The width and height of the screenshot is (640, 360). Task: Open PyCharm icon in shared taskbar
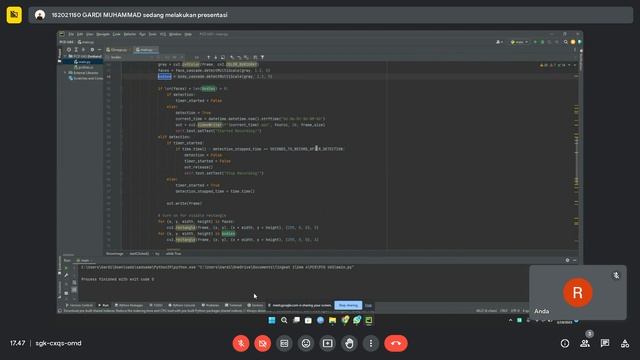pyautogui.click(x=369, y=320)
